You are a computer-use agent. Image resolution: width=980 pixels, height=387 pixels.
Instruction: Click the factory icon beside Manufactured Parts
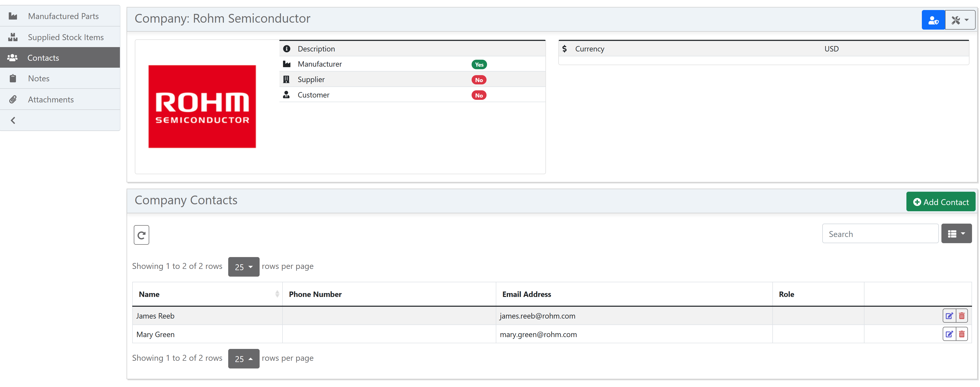[13, 16]
